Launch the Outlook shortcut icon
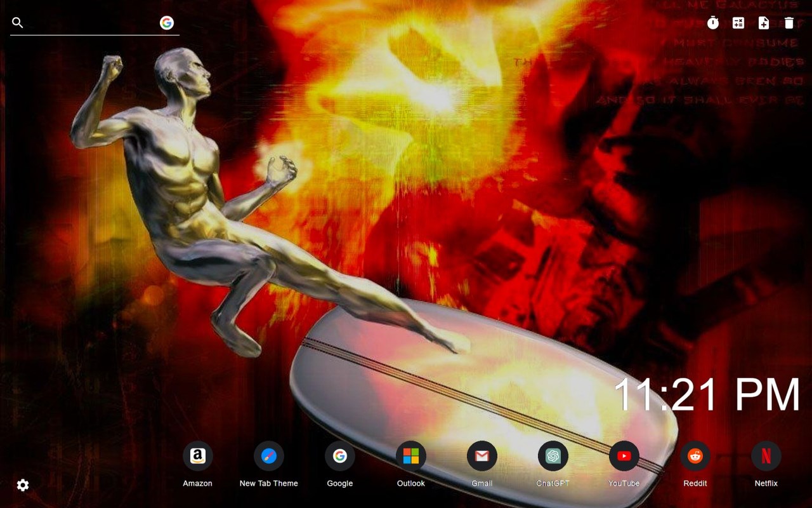 click(411, 456)
